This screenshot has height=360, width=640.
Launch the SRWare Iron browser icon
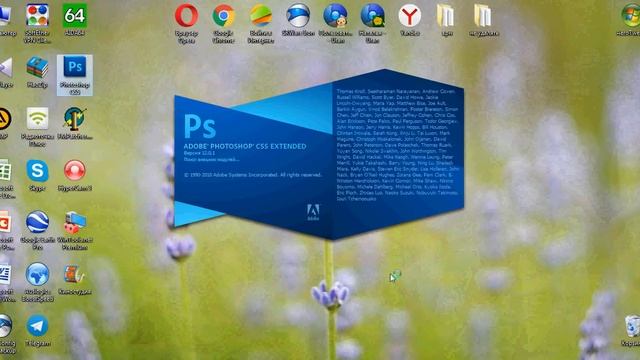point(298,16)
